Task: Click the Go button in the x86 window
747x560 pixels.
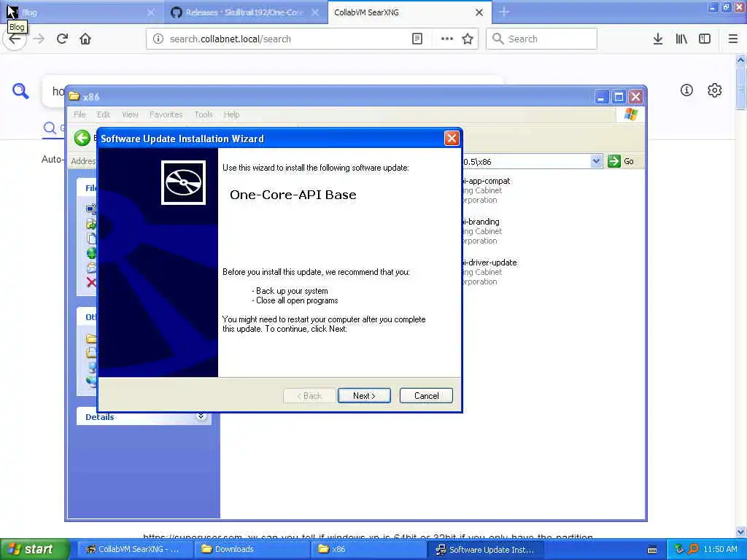Action: (622, 161)
